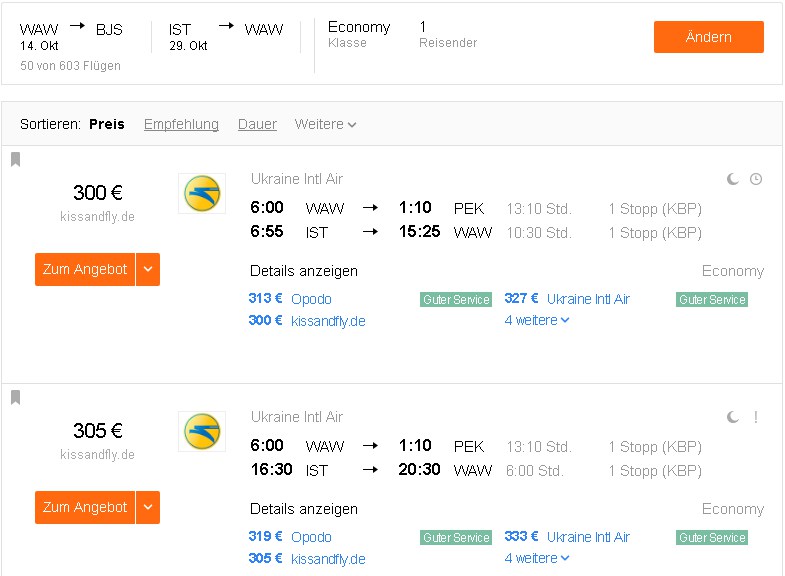Bookmark the 300 € flight offer
This screenshot has height=576, width=785.
pyautogui.click(x=16, y=159)
